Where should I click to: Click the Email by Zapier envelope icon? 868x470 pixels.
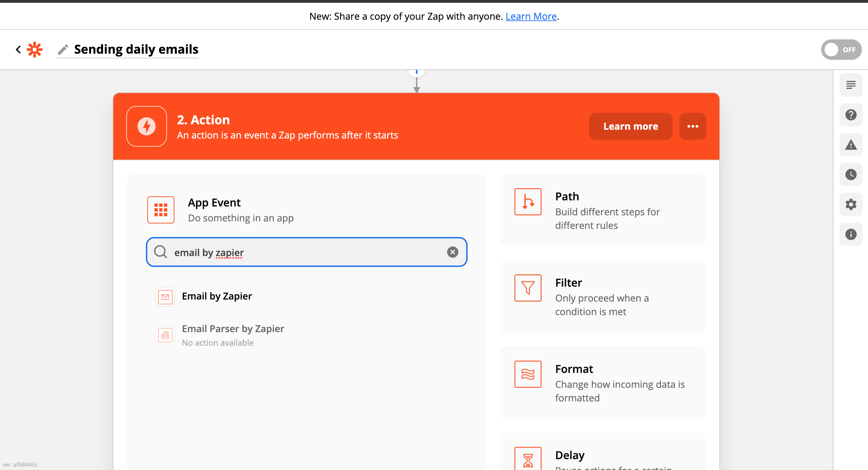(x=165, y=297)
